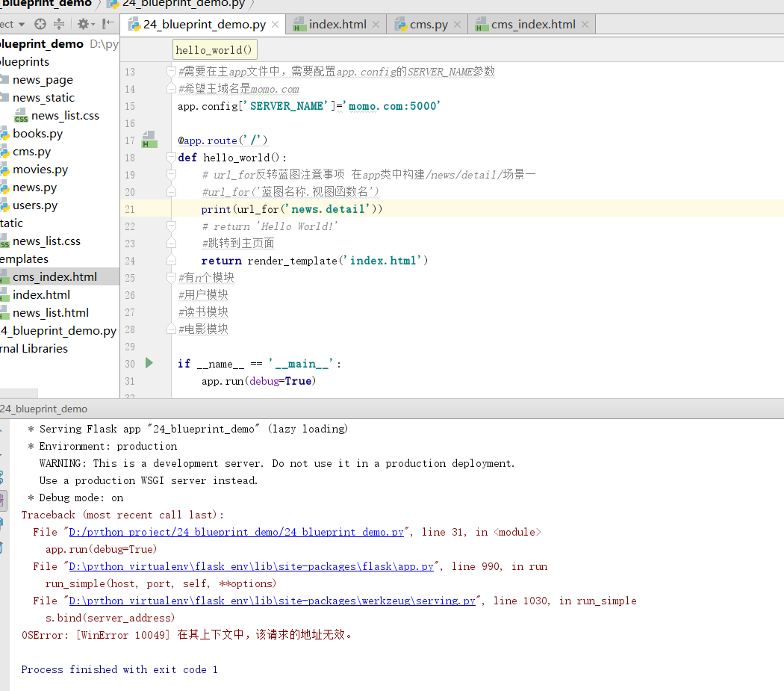Click the debug=True argument on line 31
This screenshot has width=784, height=691.
[281, 381]
